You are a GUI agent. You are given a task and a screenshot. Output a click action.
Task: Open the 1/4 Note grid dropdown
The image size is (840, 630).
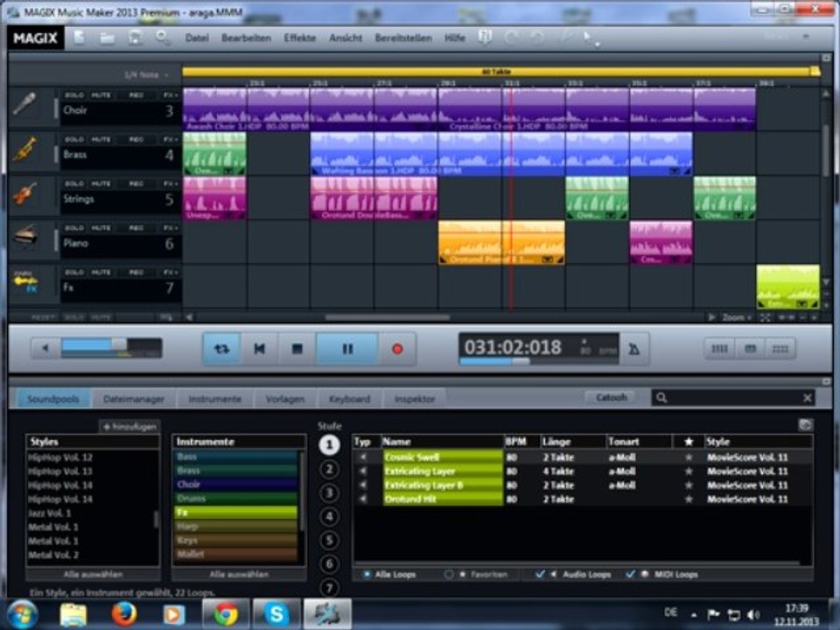146,75
